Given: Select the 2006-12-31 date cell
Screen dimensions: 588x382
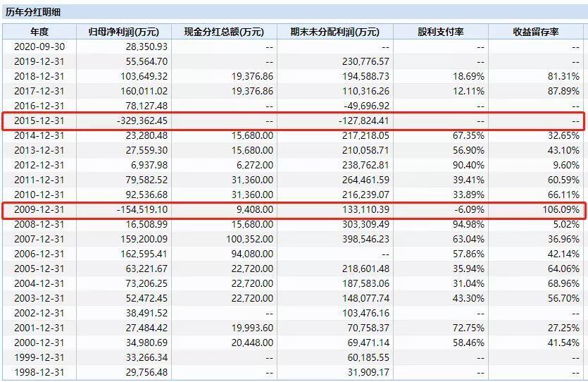Looking at the screenshot, I should pos(39,254).
